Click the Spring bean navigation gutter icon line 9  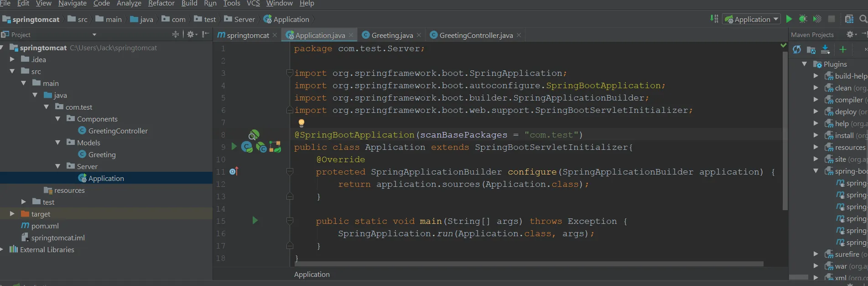pos(261,147)
